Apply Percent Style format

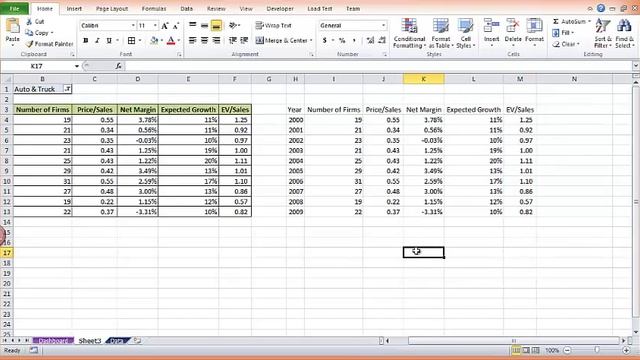coord(342,40)
